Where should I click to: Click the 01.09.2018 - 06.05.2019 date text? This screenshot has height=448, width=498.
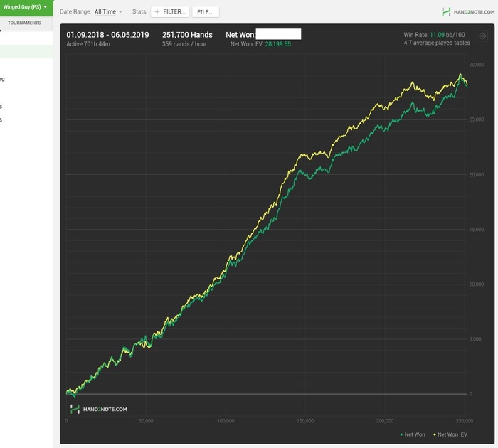tap(107, 35)
